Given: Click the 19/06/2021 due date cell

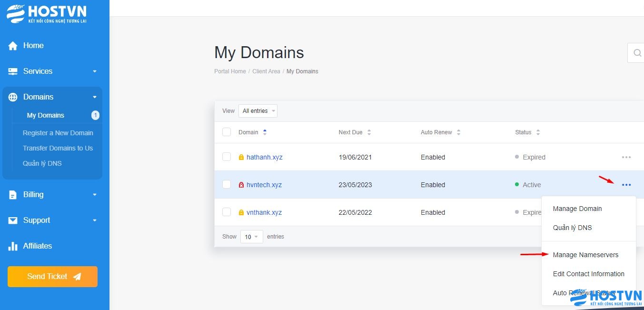Looking at the screenshot, I should [x=355, y=157].
